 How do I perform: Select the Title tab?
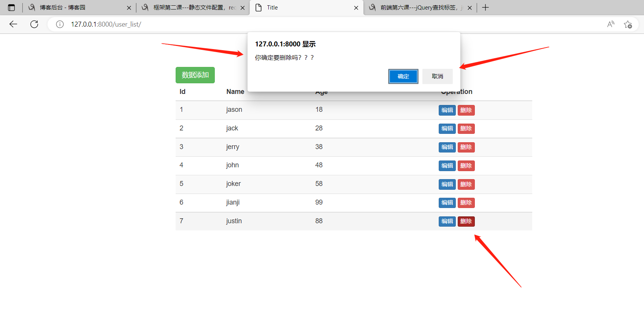point(306,8)
